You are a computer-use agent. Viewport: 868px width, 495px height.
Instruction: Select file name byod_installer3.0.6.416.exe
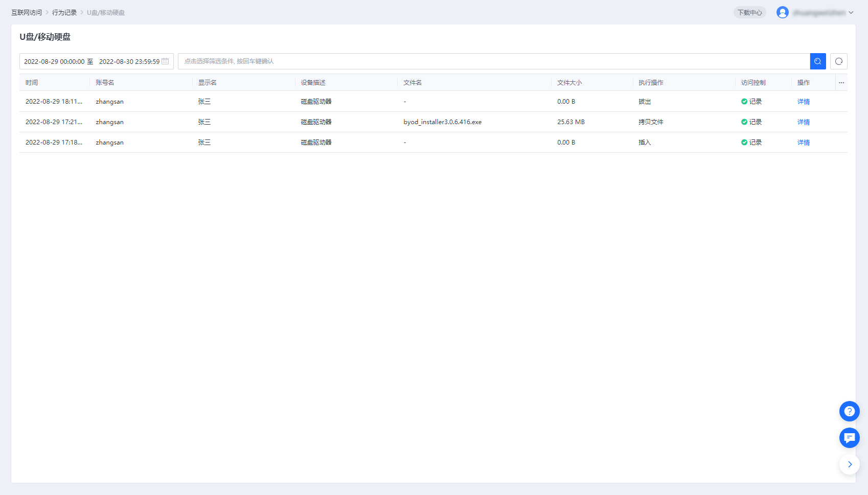[x=443, y=122]
